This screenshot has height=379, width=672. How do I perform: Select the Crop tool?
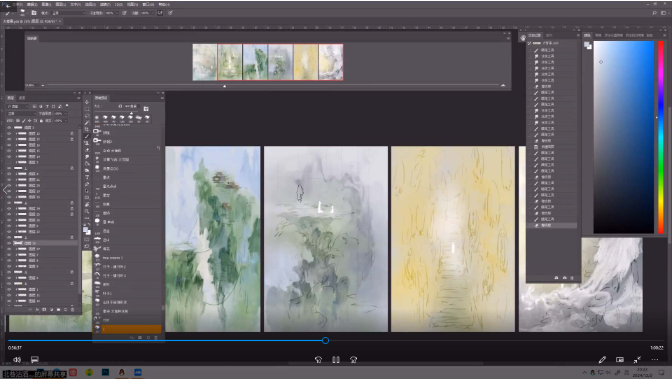point(87,129)
